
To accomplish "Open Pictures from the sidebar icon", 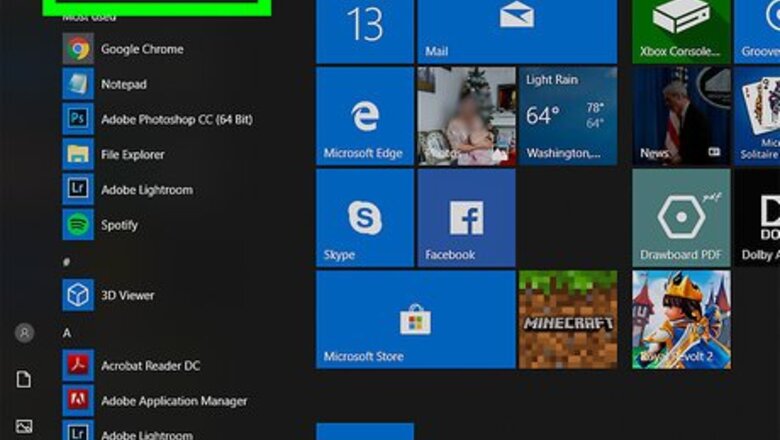I will pos(24,426).
